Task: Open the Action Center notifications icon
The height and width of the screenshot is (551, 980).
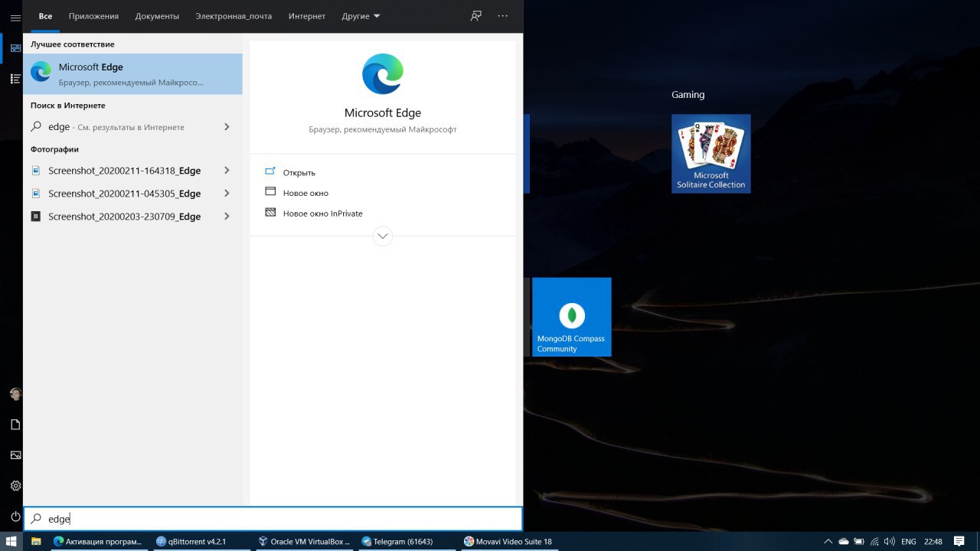Action: (x=959, y=541)
